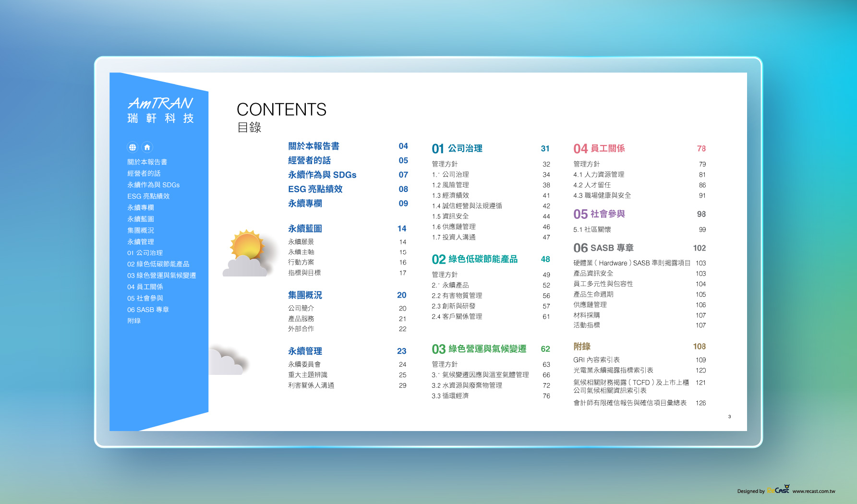Select contents heading 永續管理 page 23
This screenshot has height=504, width=857.
coord(348,351)
